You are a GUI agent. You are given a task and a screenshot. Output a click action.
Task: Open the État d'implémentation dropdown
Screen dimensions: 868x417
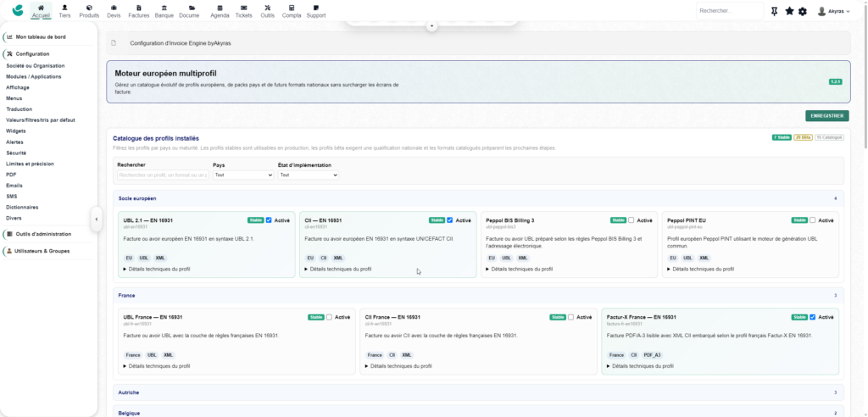click(309, 175)
